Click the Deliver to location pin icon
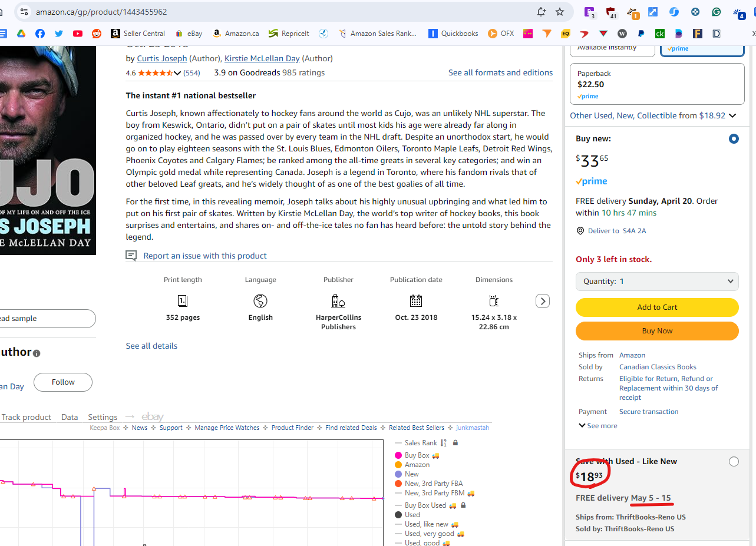 (580, 231)
